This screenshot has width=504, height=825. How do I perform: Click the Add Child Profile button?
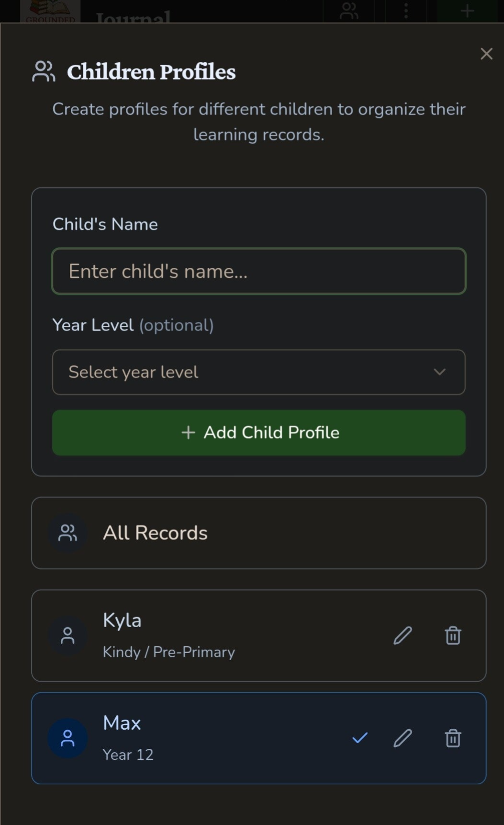coord(258,433)
